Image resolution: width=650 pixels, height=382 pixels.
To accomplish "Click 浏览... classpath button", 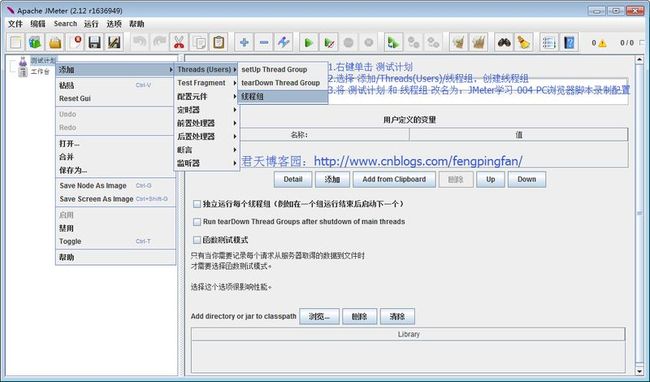I will [319, 317].
